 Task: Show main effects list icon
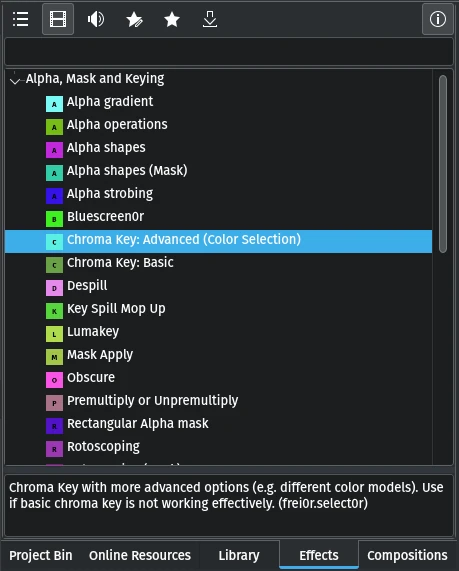[x=20, y=19]
